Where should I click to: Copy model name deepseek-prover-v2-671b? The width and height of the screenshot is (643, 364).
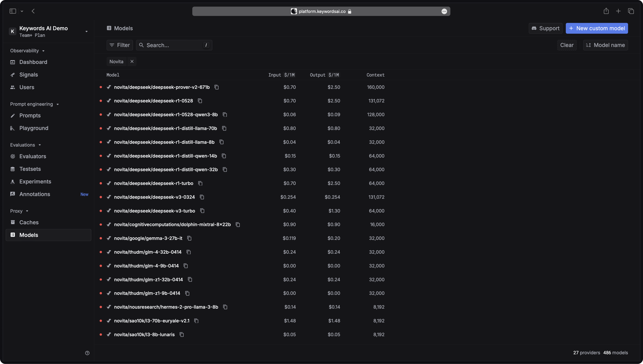point(216,87)
